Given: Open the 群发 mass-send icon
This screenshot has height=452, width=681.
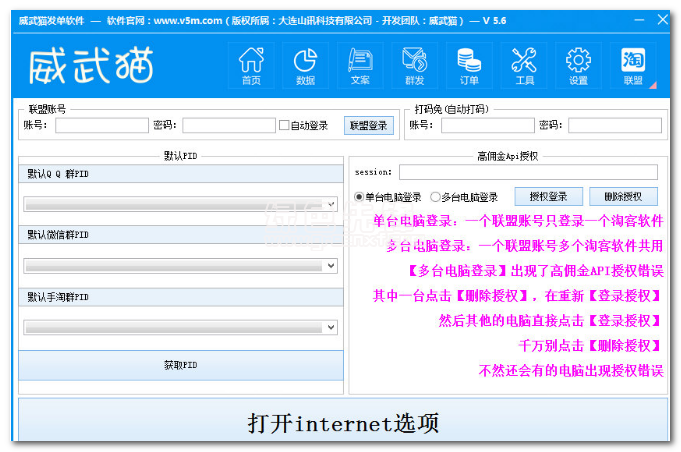Looking at the screenshot, I should pos(414,66).
